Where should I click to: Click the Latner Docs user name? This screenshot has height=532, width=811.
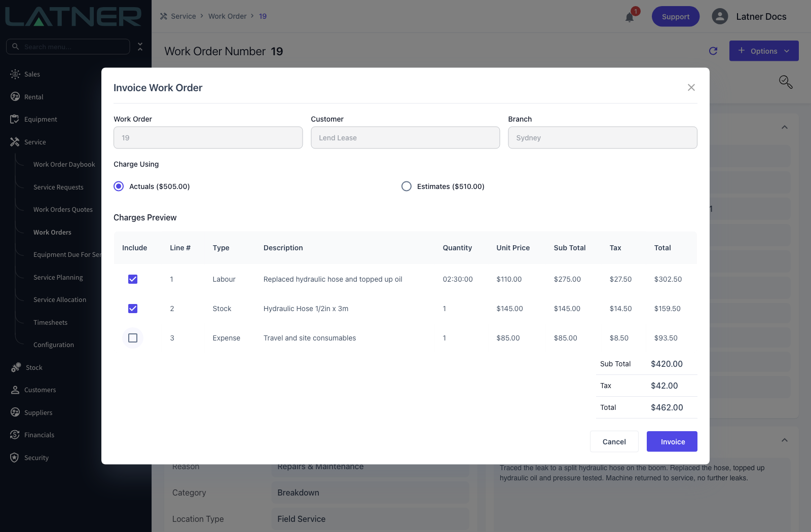pos(761,16)
